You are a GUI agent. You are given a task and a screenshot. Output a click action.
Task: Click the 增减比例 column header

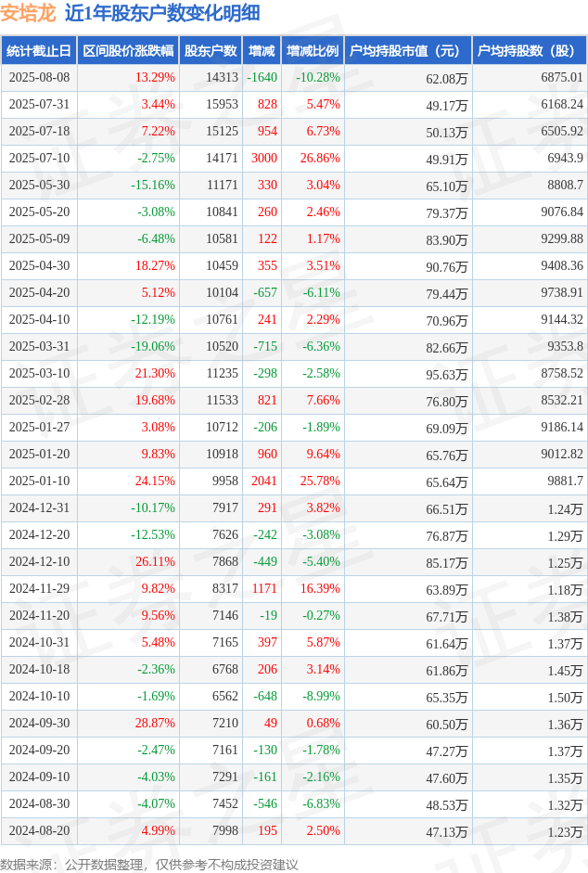(x=313, y=51)
